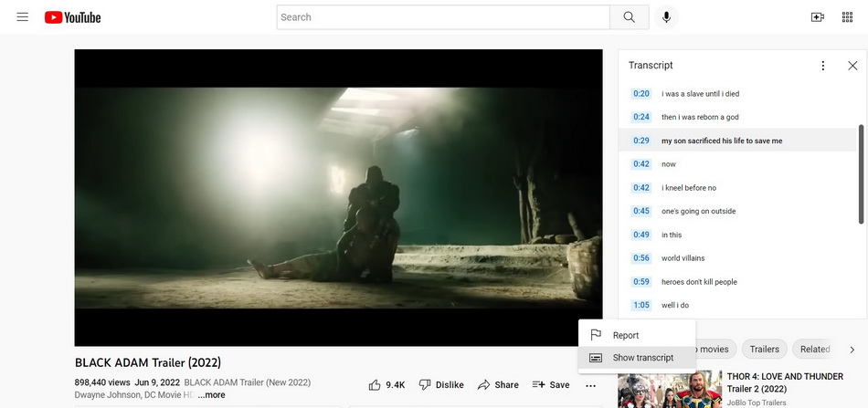
Task: Like the video with thumbs up
Action: pos(387,385)
